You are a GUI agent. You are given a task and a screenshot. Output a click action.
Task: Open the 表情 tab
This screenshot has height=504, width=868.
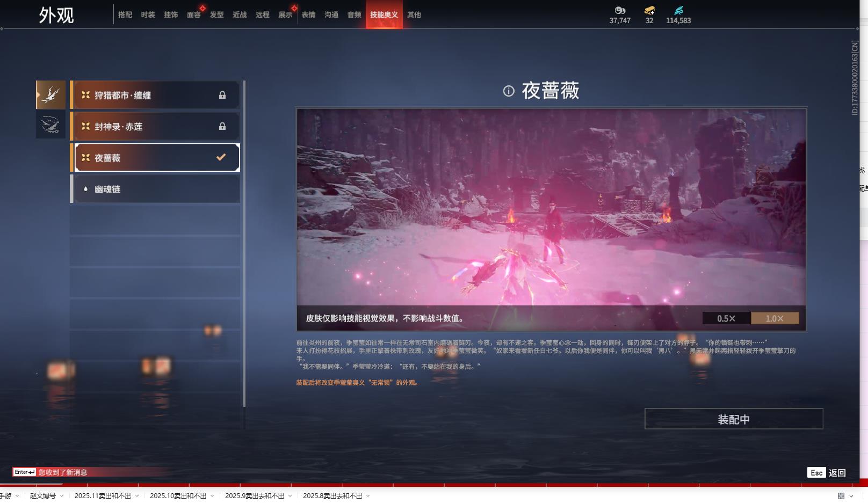coord(308,14)
